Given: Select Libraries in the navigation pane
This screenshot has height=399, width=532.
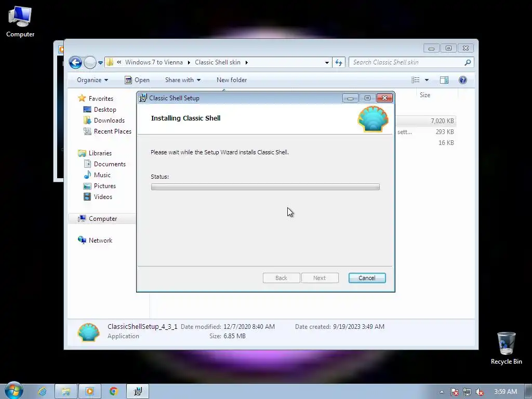Looking at the screenshot, I should pos(100,153).
